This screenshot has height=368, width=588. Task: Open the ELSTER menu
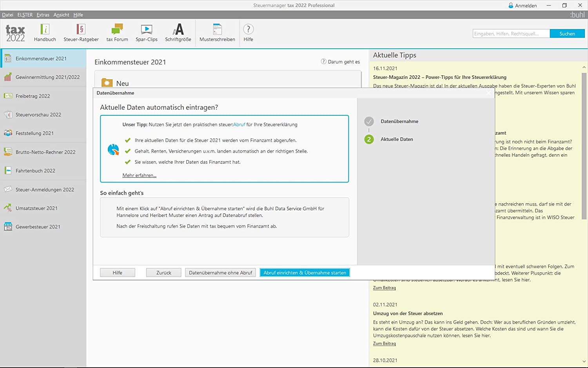pos(25,15)
